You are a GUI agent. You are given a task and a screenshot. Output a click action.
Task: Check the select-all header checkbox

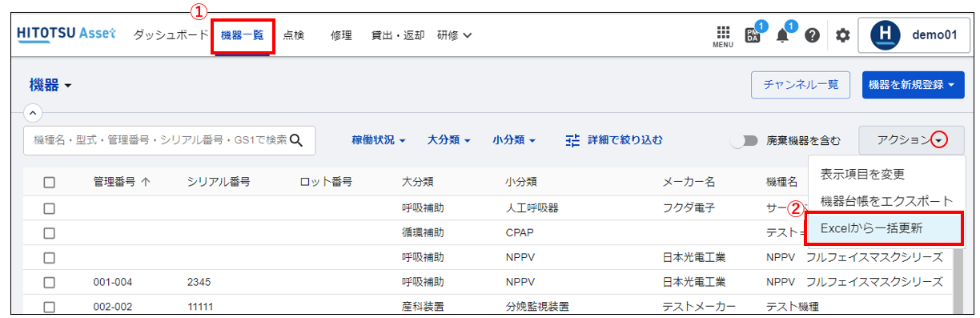tap(49, 182)
